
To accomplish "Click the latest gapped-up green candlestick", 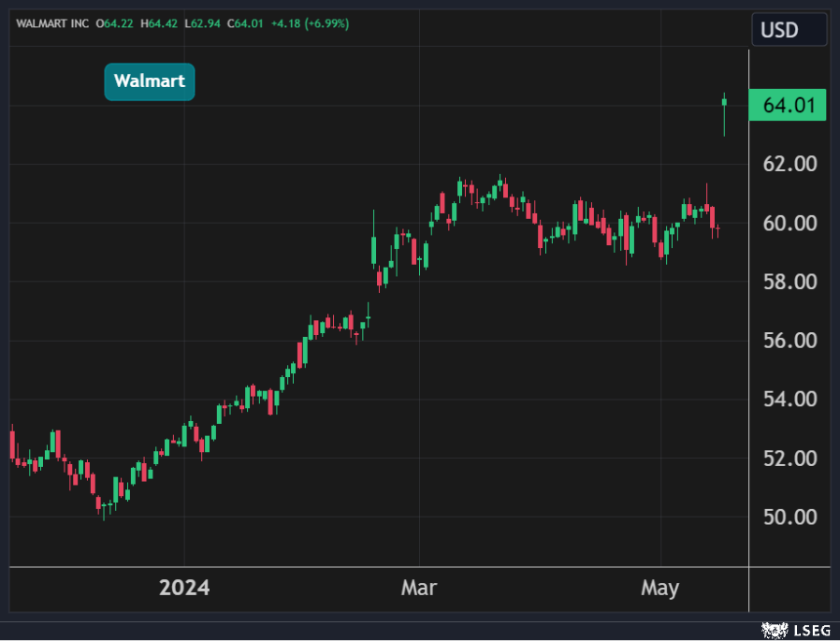I will 724,105.
